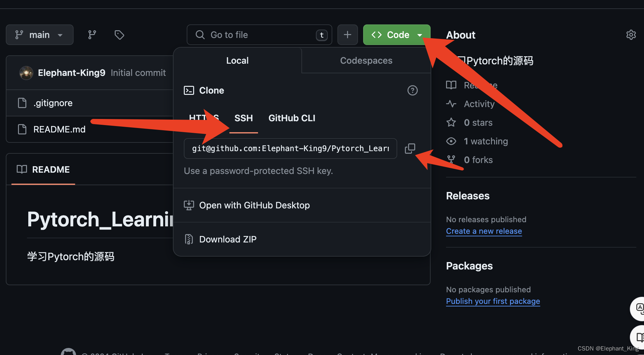Screen dimensions: 644x355
Task: Click the terminal icon beside Clone
Action: (189, 90)
